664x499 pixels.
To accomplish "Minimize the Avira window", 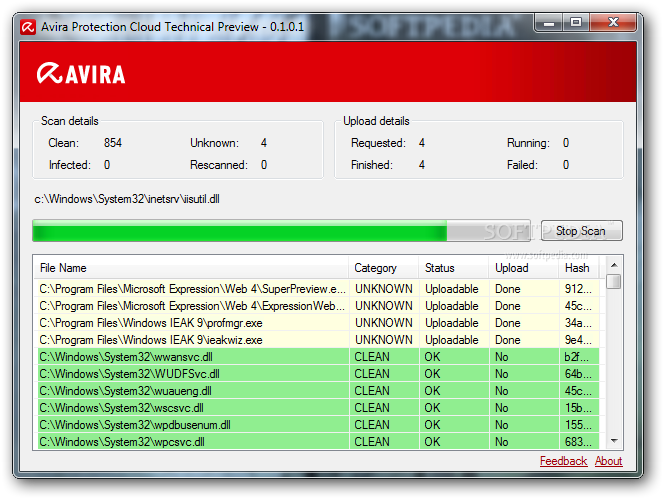I will click(x=549, y=22).
